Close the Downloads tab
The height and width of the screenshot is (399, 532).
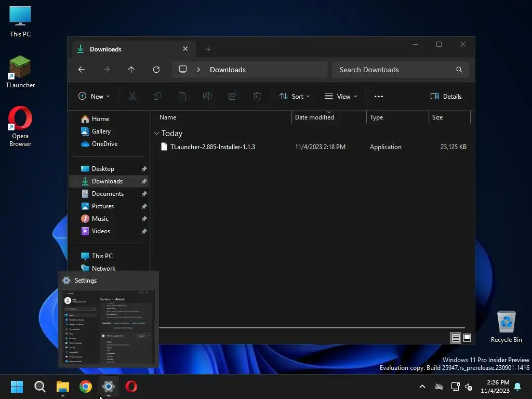click(x=185, y=49)
